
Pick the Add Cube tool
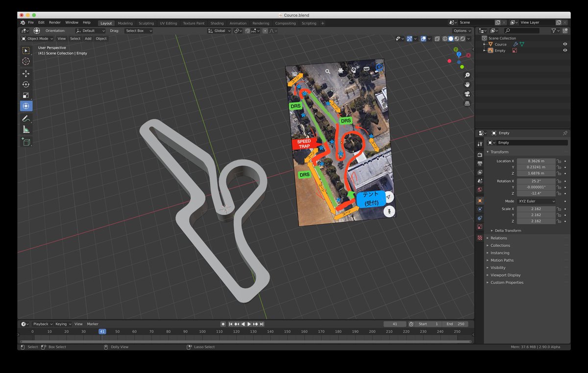(x=26, y=142)
